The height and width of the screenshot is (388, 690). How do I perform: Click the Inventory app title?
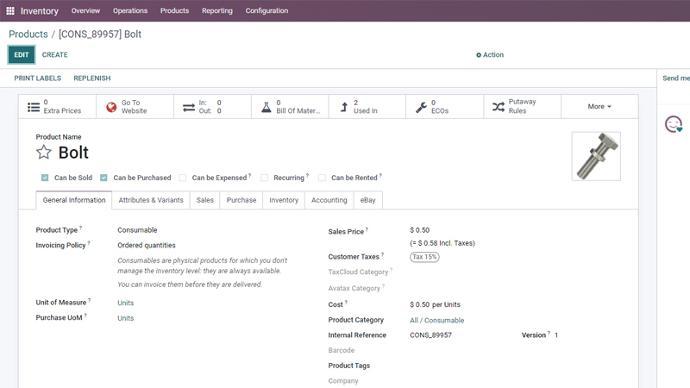pos(39,11)
